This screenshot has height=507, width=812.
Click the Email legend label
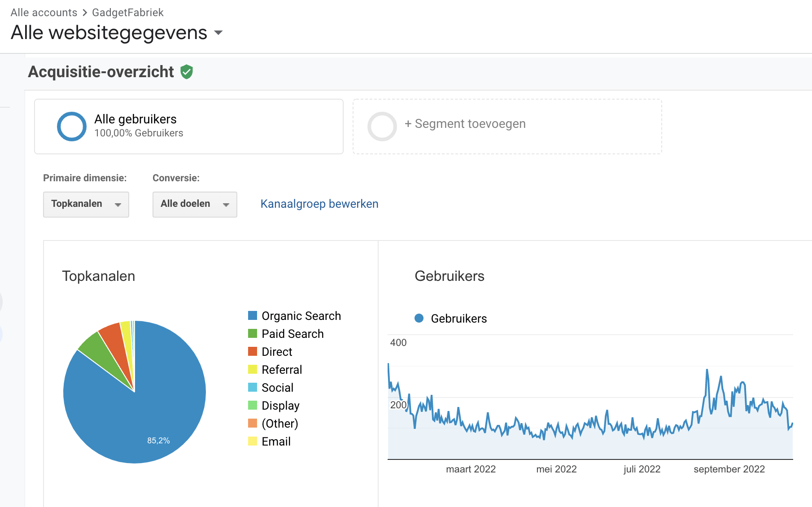point(276,441)
